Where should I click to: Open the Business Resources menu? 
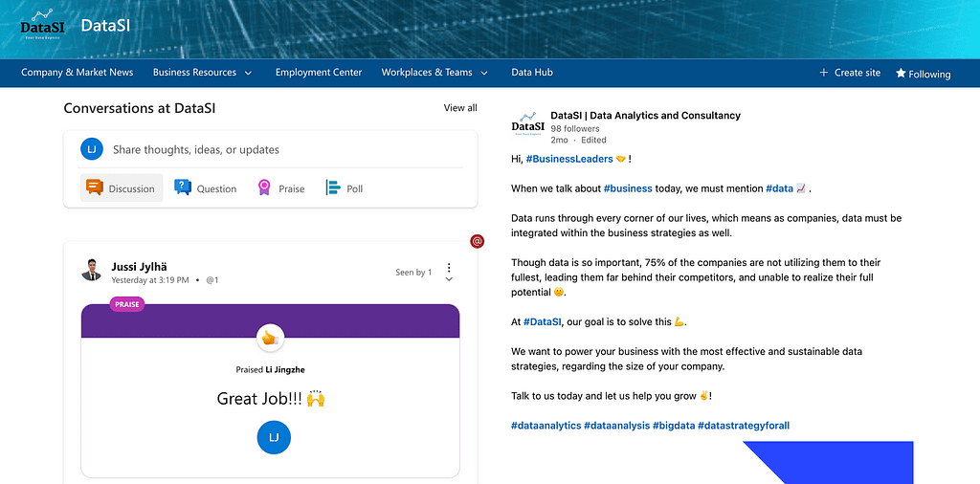click(x=194, y=73)
